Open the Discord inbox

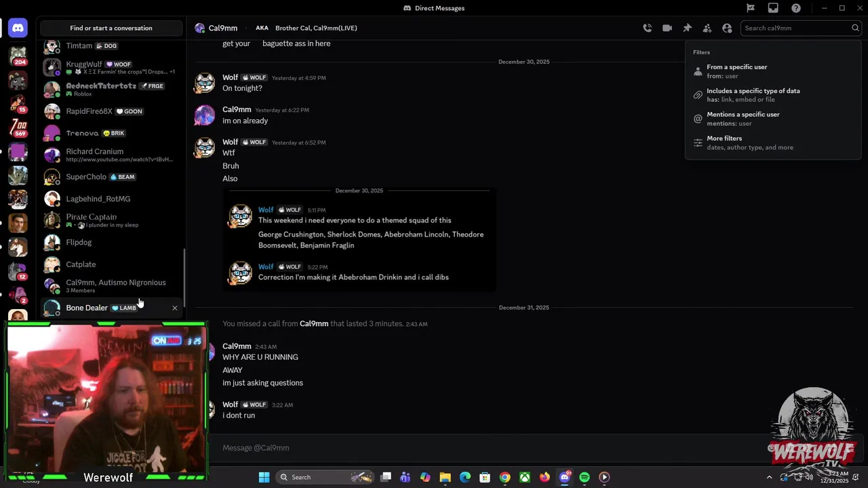coord(773,8)
